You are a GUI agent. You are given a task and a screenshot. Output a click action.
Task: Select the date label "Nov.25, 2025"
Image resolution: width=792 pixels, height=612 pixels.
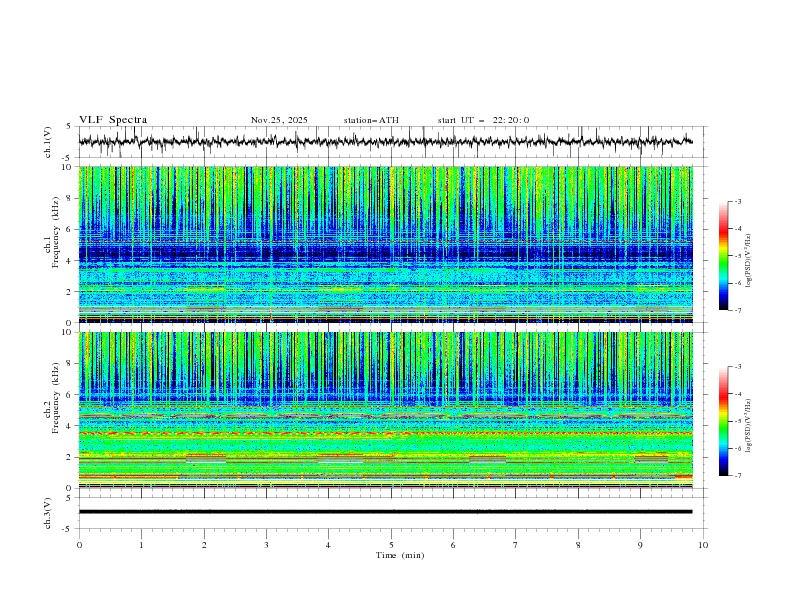pos(279,120)
